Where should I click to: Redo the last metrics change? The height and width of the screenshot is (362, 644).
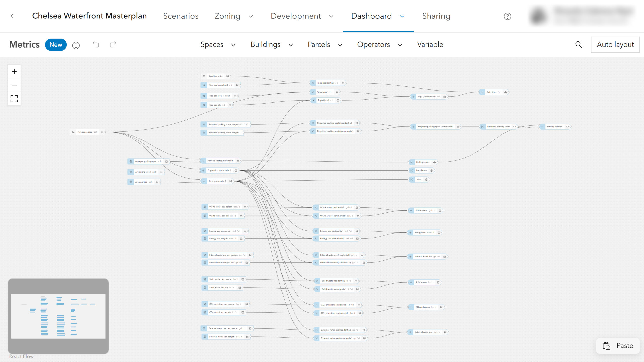click(113, 44)
